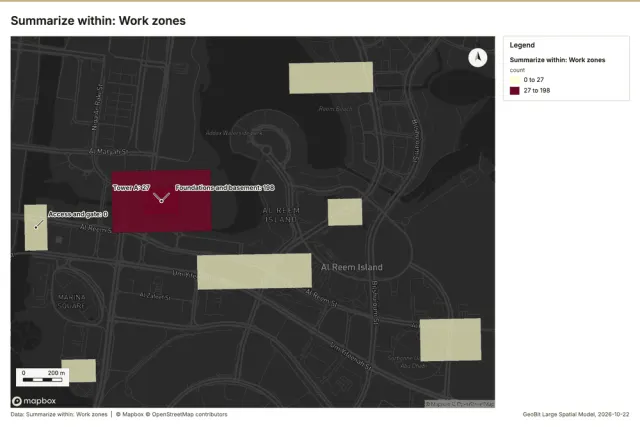The image size is (640, 427).
Task: Select the dark red '27 to 198' legend swatch
Action: coord(515,91)
